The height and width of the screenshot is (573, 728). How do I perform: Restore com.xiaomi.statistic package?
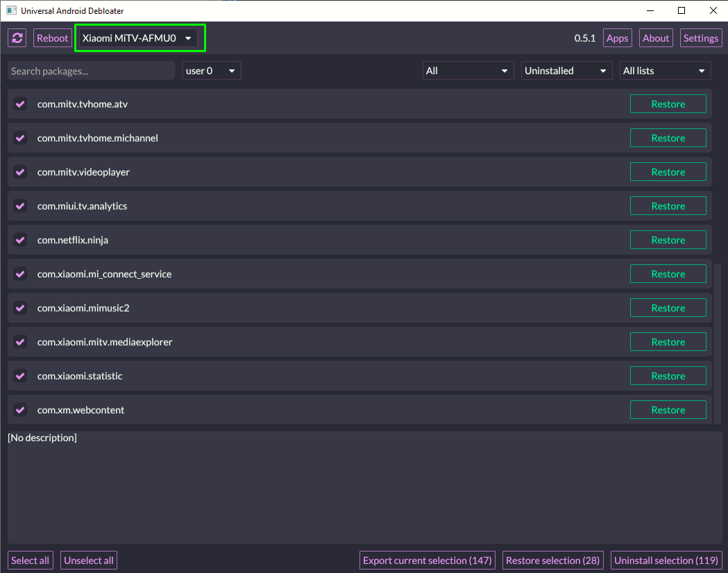[x=668, y=376]
